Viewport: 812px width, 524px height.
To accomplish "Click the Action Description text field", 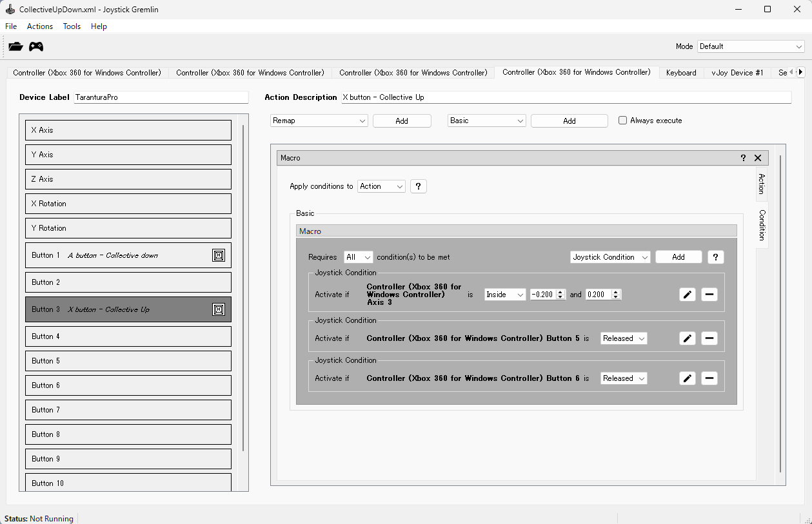I will tap(565, 97).
